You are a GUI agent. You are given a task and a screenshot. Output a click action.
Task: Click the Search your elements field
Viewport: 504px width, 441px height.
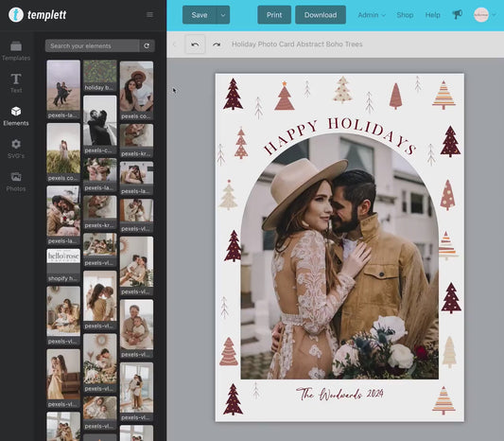93,46
